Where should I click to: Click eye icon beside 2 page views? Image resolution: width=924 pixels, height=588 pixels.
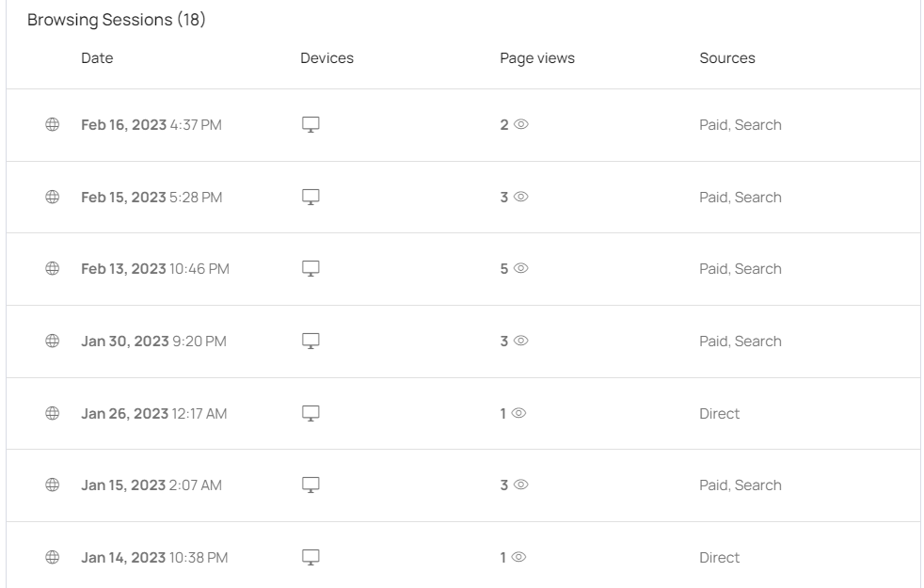[521, 125]
